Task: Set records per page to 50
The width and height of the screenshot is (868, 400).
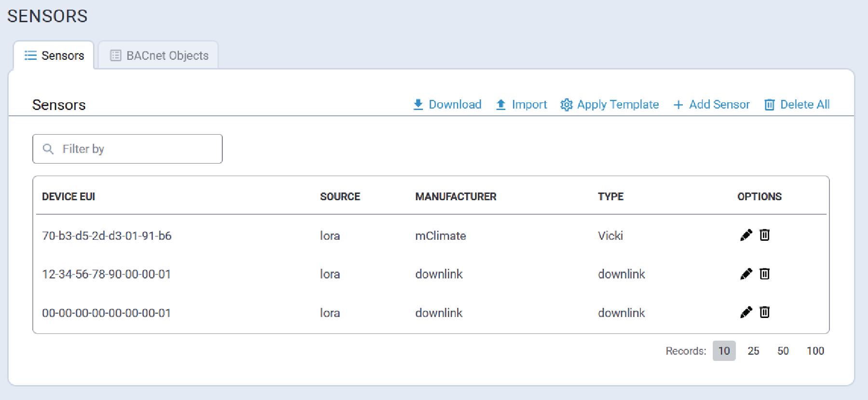Action: tap(783, 351)
